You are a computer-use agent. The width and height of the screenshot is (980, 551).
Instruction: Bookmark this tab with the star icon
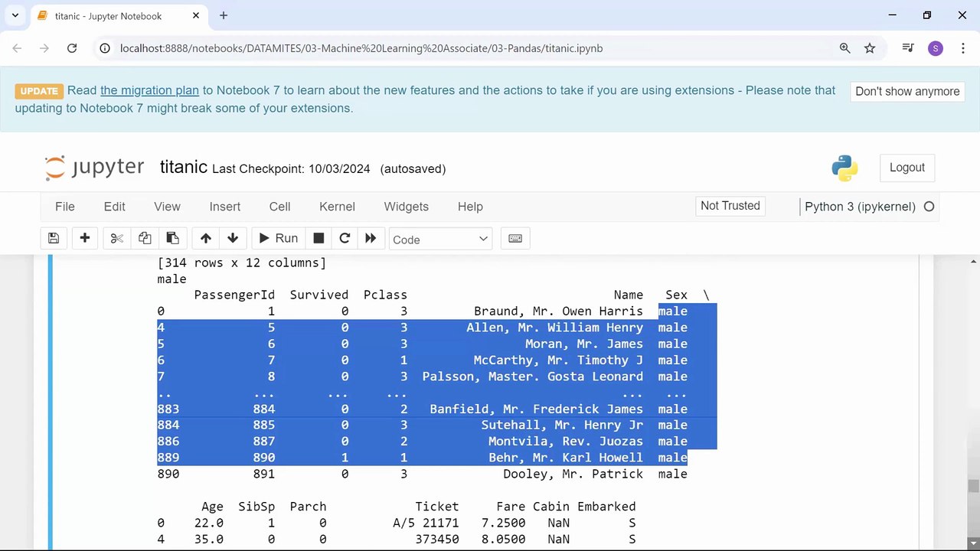pos(870,48)
